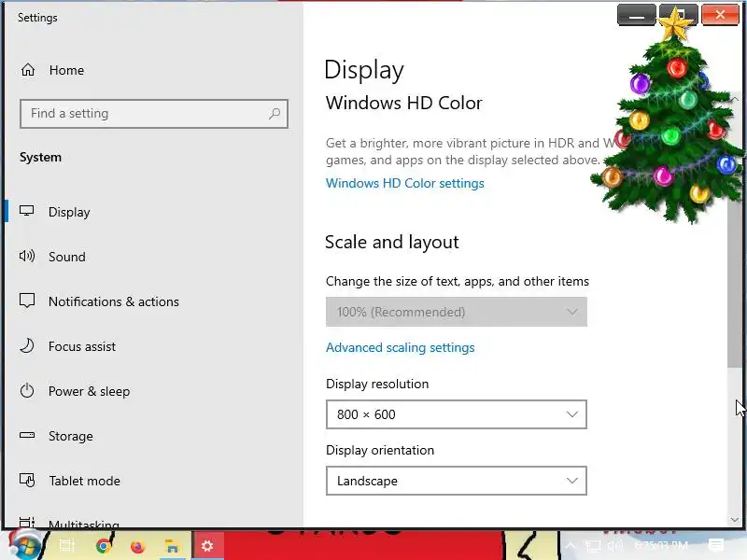The height and width of the screenshot is (560, 747).
Task: Show hidden system tray icons
Action: click(570, 546)
